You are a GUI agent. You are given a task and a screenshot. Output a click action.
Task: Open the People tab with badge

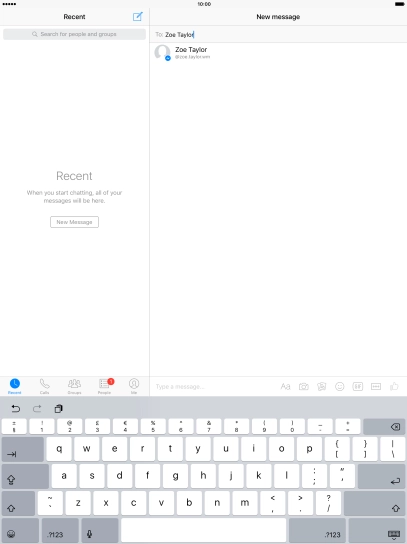pyautogui.click(x=104, y=386)
